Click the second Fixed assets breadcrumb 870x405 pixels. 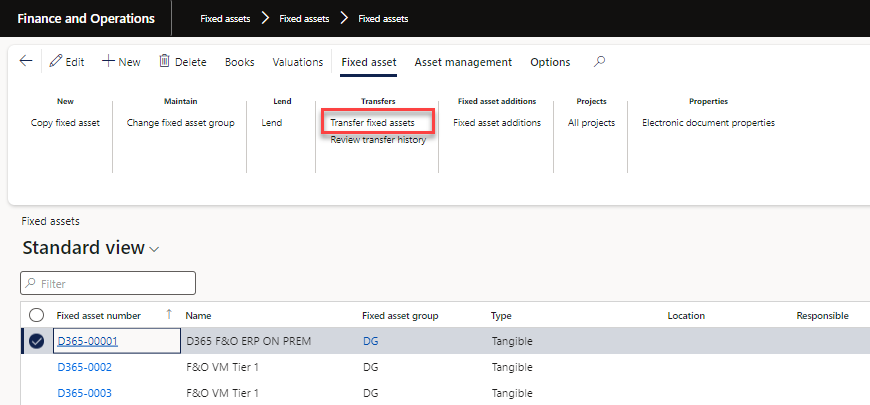coord(304,19)
